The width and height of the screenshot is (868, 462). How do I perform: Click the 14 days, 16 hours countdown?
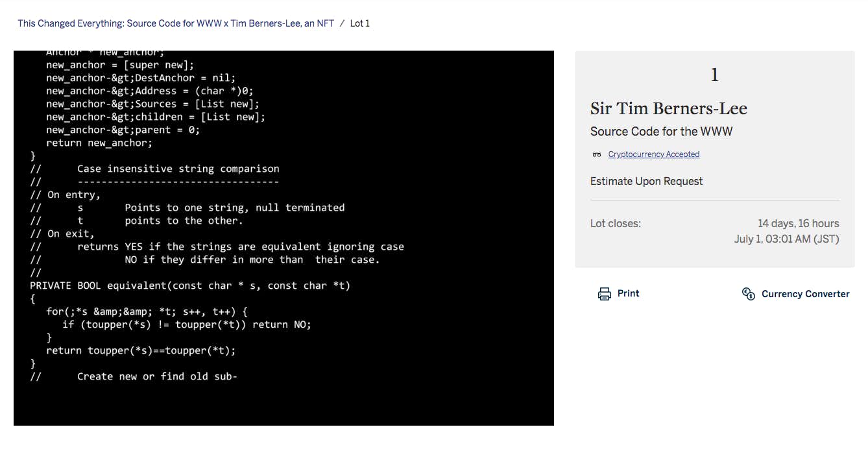pos(798,223)
